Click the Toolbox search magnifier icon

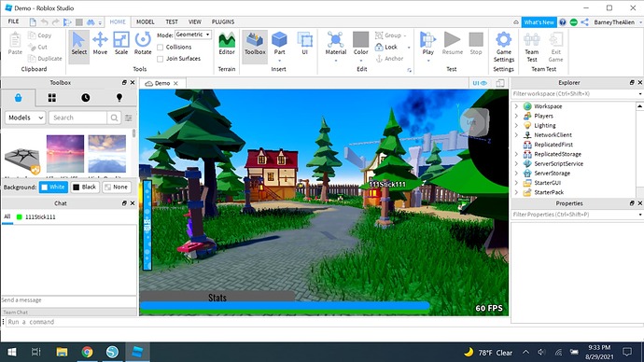pos(114,118)
